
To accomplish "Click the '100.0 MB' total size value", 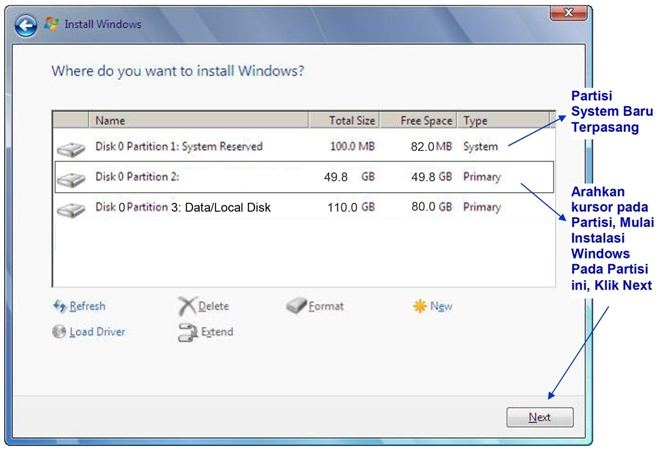I will pyautogui.click(x=353, y=146).
